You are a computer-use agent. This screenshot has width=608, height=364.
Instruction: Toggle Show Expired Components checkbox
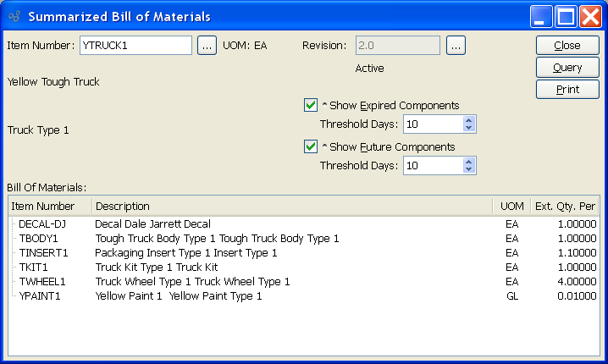[310, 106]
